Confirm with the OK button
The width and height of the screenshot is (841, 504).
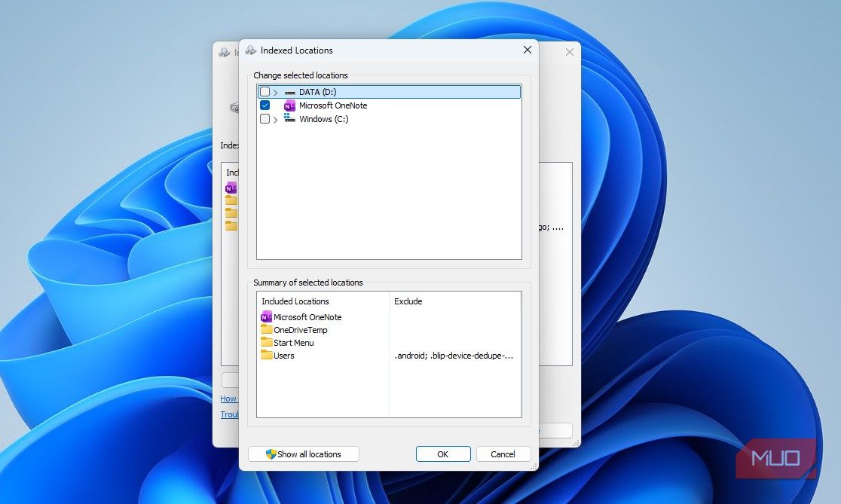coord(443,454)
